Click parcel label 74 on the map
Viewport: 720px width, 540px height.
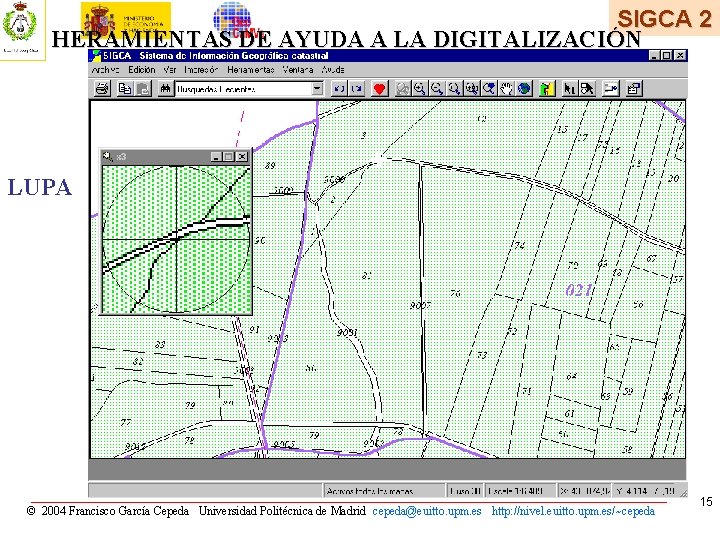[519, 246]
